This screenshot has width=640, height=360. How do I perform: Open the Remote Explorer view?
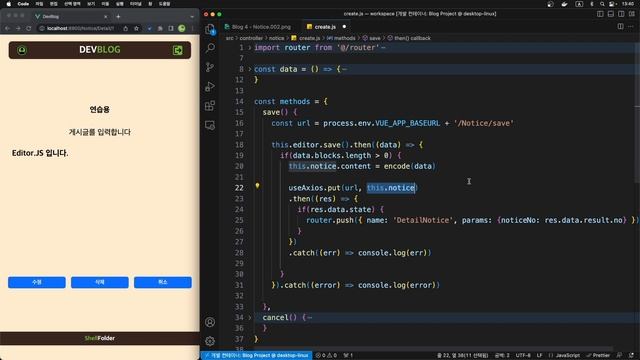210,125
